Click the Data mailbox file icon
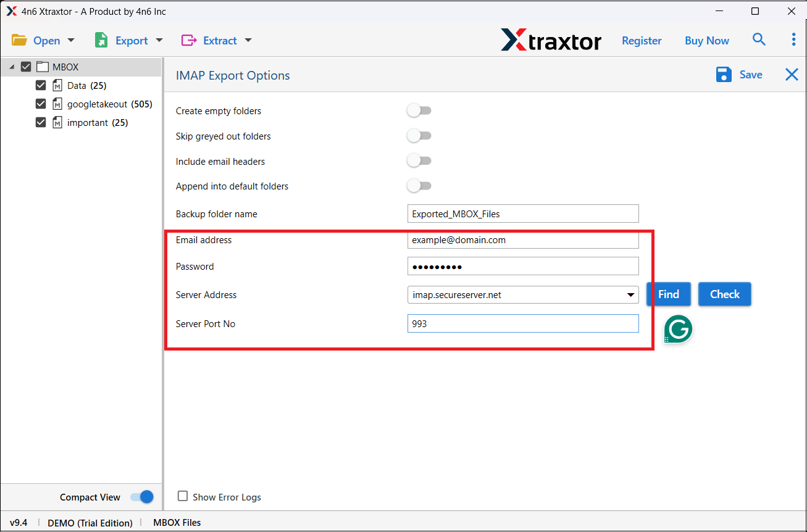Viewport: 807px width, 532px height. [57, 85]
